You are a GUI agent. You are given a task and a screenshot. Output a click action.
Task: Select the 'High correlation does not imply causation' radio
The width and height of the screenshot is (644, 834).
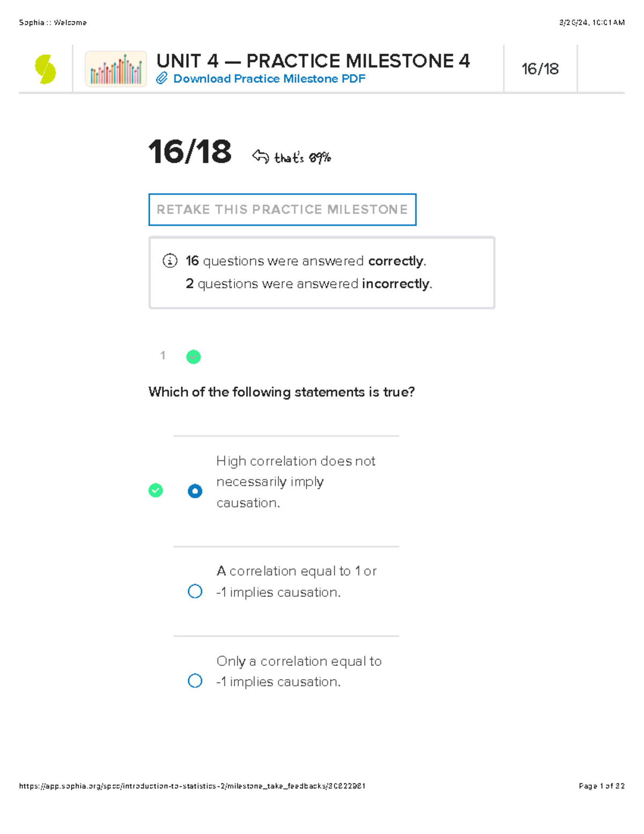click(195, 490)
